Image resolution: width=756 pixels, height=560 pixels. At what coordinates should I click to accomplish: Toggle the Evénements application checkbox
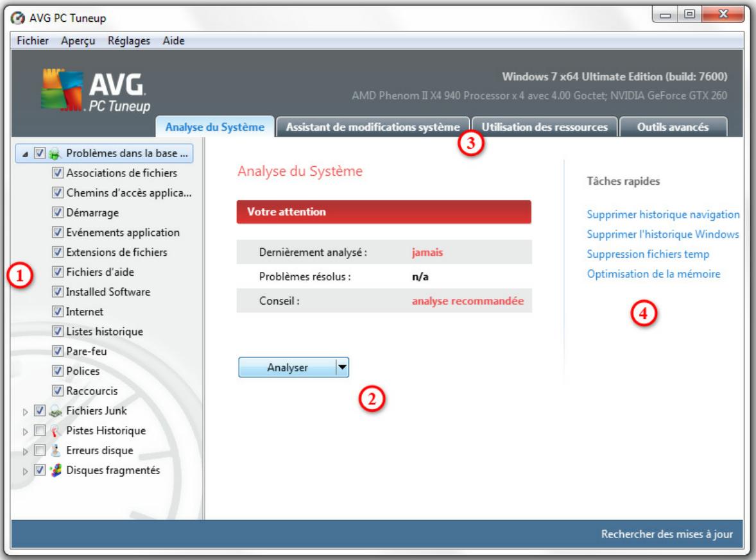click(x=57, y=232)
